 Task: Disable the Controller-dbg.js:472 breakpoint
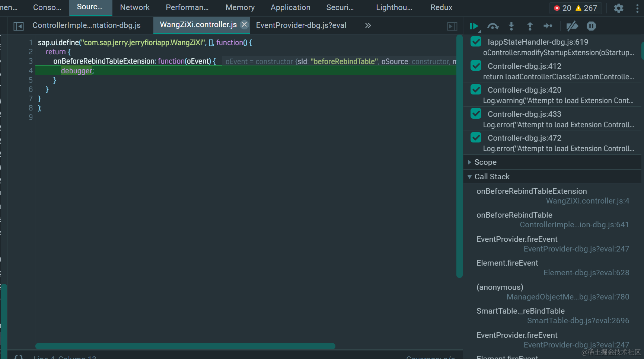point(476,138)
